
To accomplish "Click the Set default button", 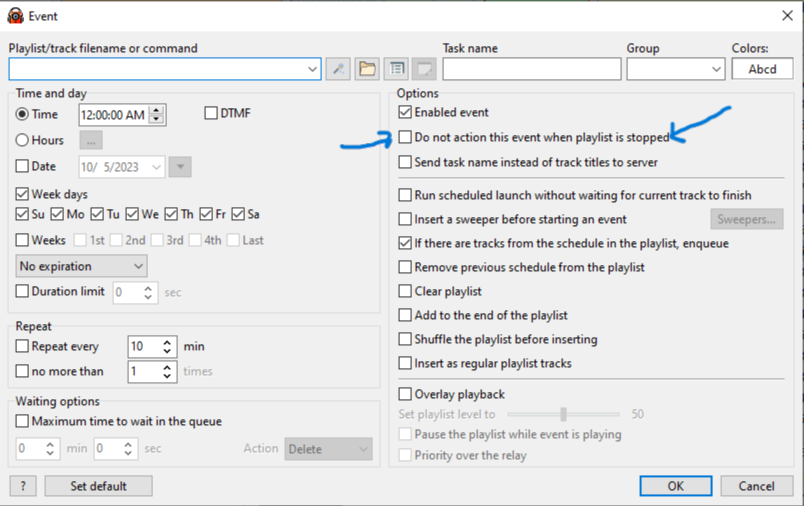I will 98,486.
